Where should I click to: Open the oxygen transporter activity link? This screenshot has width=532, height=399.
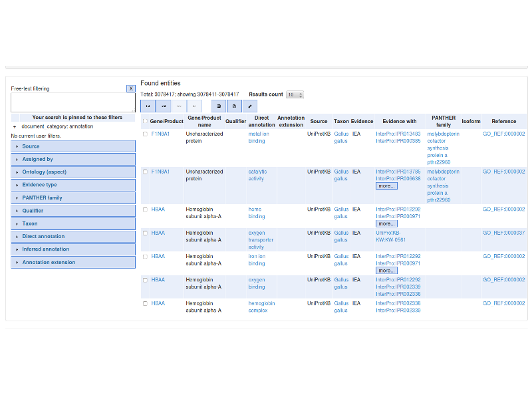click(x=260, y=240)
